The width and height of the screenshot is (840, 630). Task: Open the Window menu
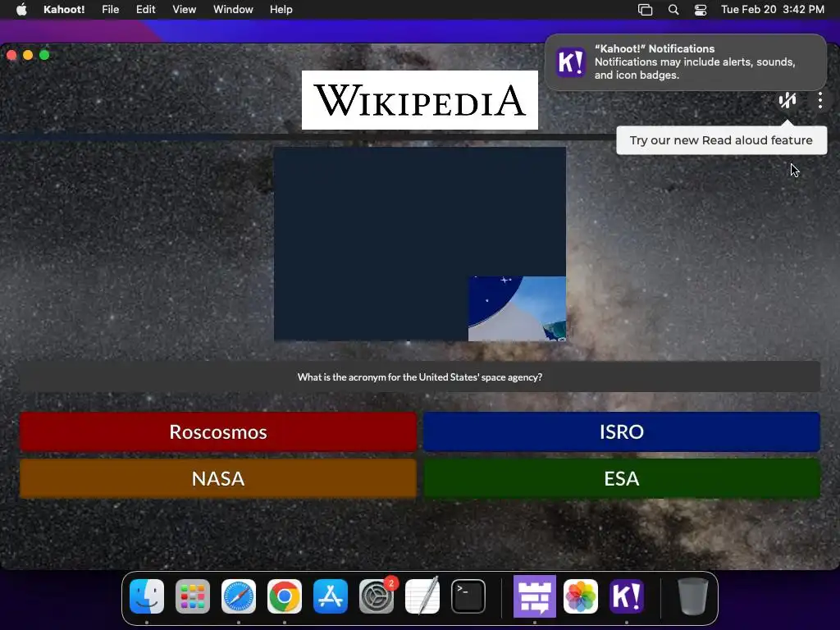point(233,9)
